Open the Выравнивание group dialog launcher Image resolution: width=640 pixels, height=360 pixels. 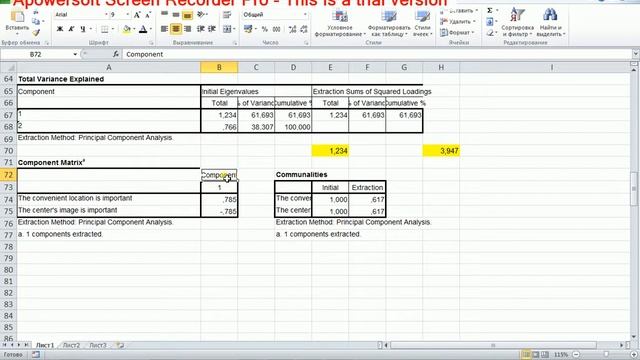pyautogui.click(x=235, y=42)
